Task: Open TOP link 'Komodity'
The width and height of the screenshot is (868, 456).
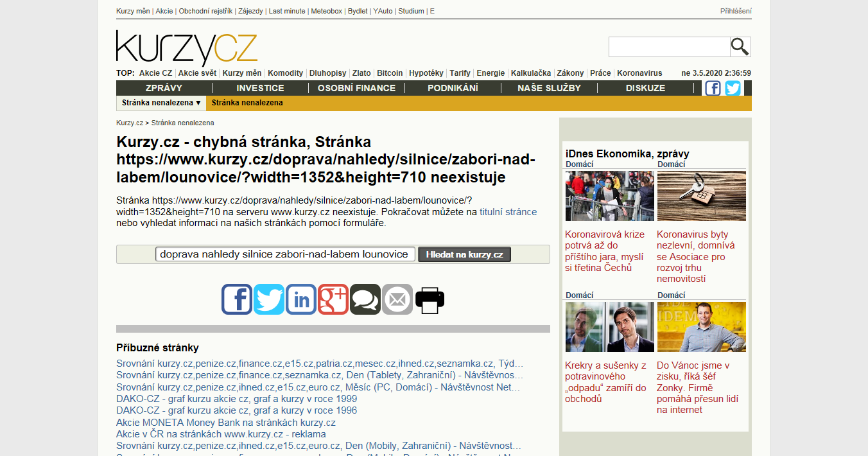Action: tap(285, 73)
